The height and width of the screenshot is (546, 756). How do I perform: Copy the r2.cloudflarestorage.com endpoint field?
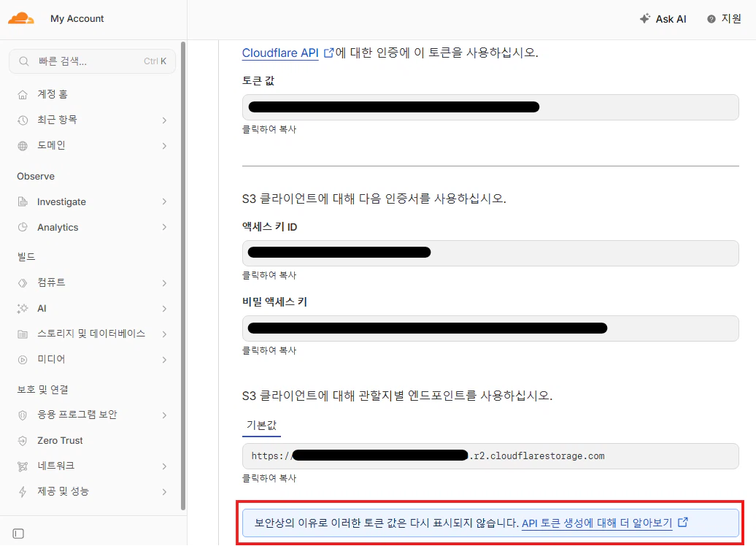coord(490,455)
